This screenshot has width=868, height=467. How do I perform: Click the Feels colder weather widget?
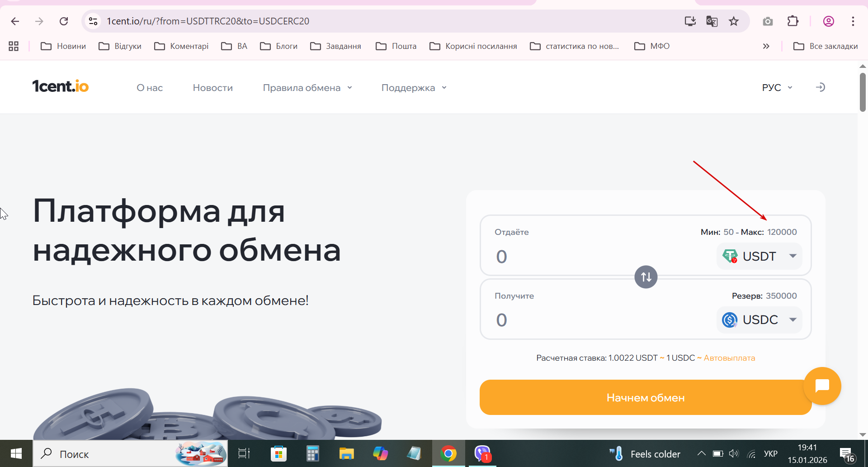pyautogui.click(x=645, y=453)
